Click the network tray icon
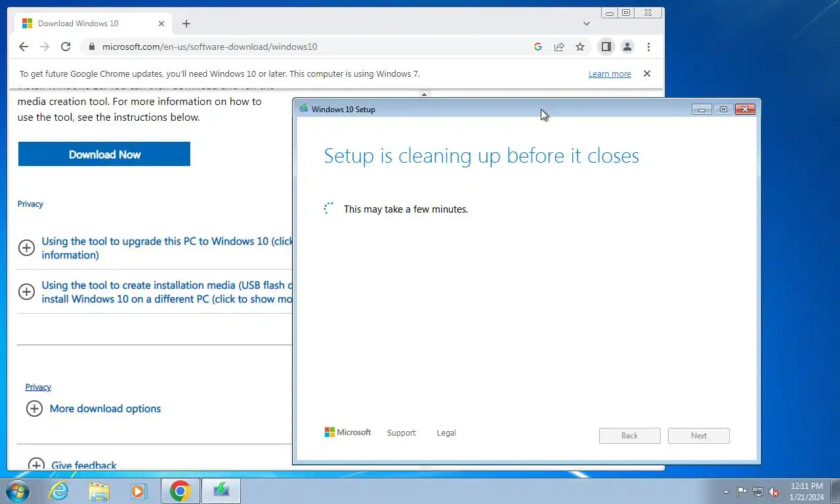 pos(758,492)
